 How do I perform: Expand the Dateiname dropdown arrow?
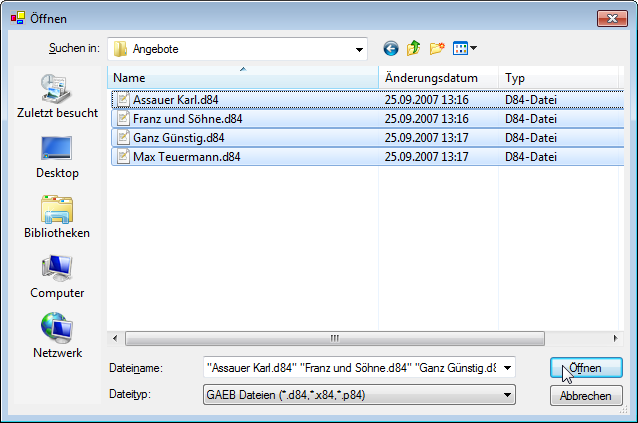click(507, 368)
